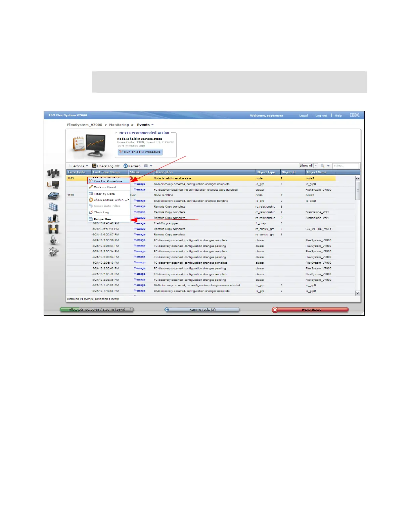The height and width of the screenshot is (532, 411).
Task: Click the Running Tasks circular icon
Action: pos(167,310)
